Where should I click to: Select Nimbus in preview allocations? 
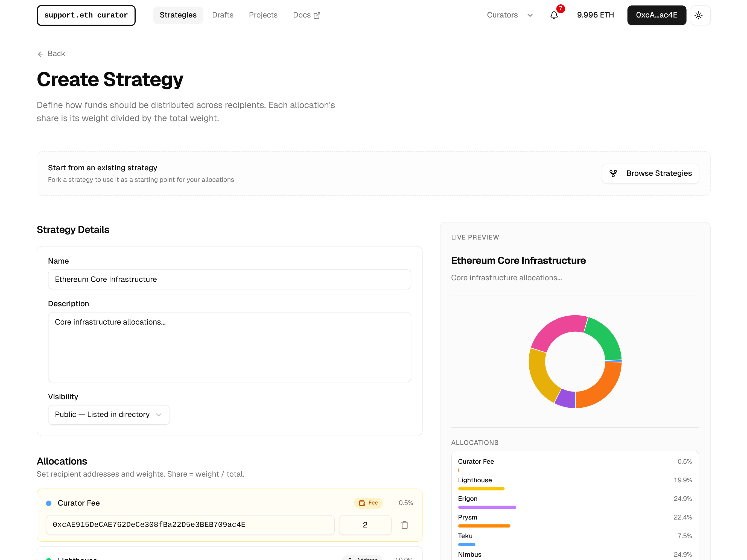tap(575, 555)
